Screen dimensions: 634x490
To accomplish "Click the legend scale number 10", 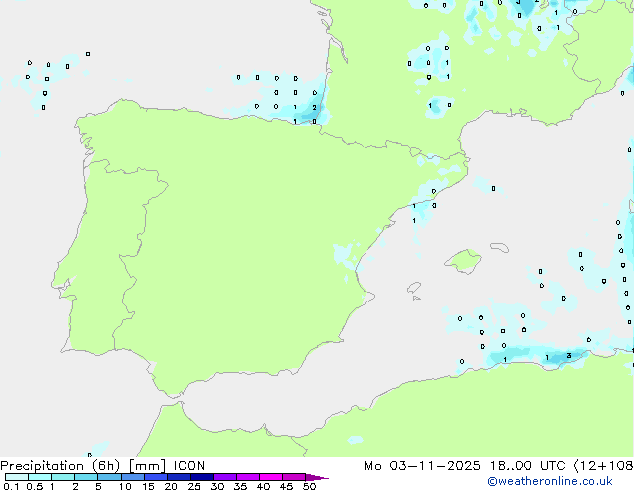I will click(125, 486).
